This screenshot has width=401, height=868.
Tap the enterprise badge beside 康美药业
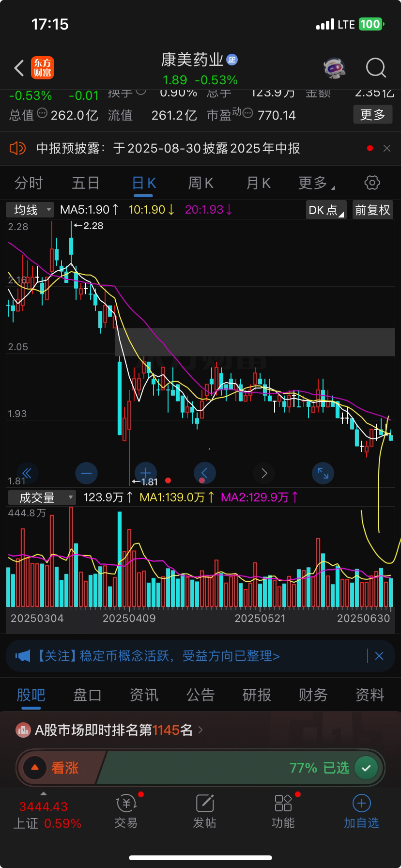(x=232, y=60)
